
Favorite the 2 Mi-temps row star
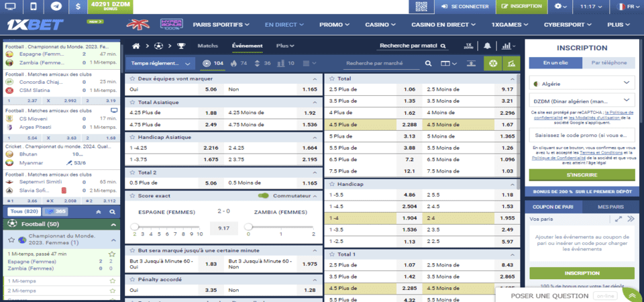point(112,291)
